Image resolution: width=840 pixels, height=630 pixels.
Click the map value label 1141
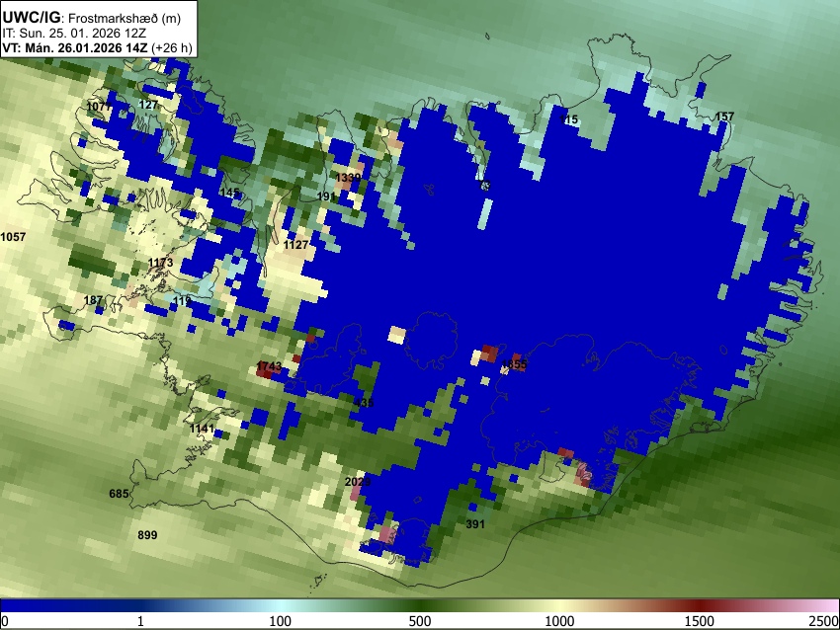coord(202,429)
